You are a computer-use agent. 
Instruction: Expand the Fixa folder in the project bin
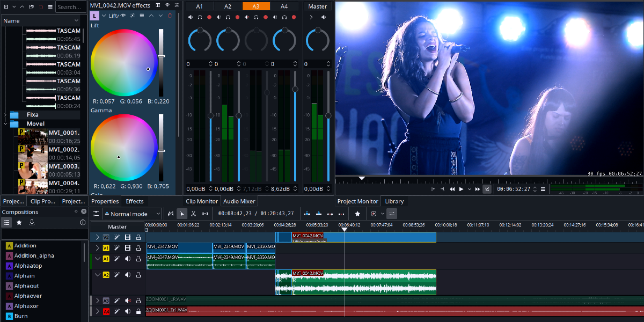[x=5, y=114]
